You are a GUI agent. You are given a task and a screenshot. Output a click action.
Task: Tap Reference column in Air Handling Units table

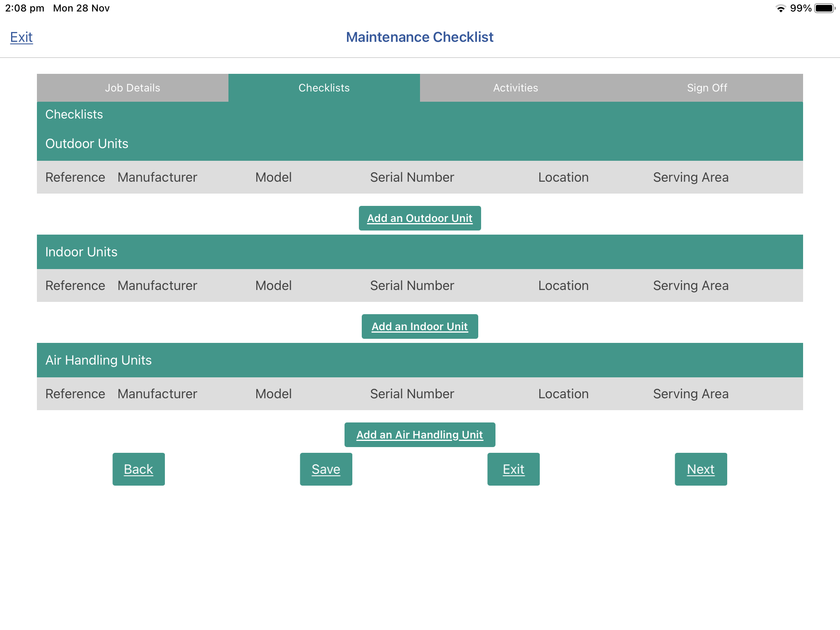click(x=75, y=394)
